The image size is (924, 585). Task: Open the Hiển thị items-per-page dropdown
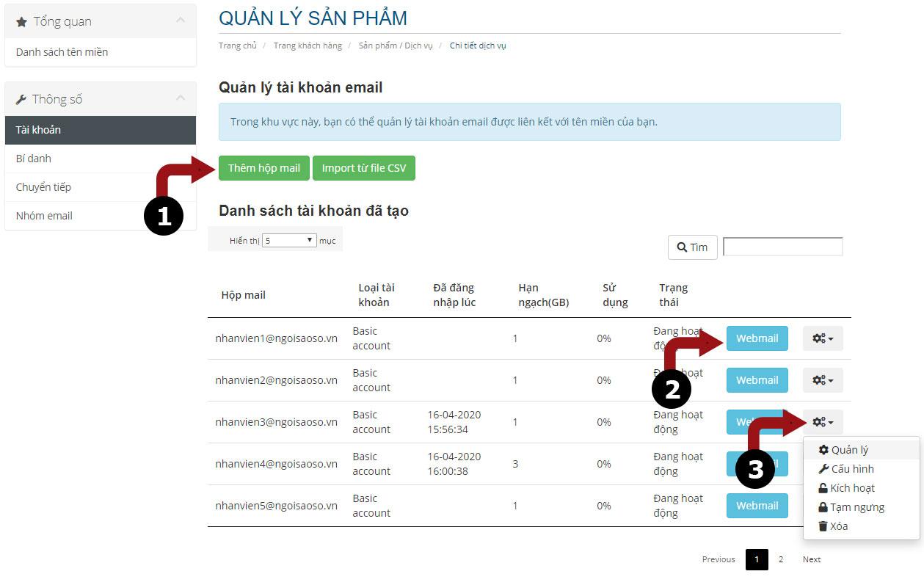click(x=288, y=239)
